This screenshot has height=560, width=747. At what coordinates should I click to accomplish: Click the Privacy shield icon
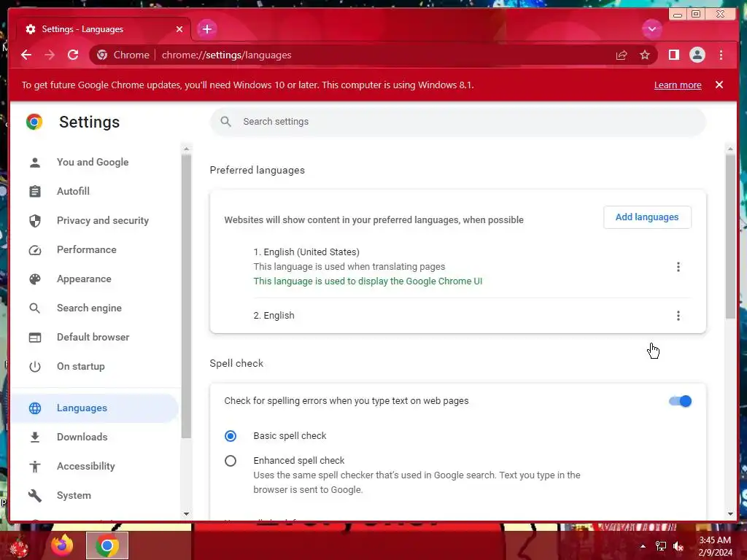click(x=35, y=220)
